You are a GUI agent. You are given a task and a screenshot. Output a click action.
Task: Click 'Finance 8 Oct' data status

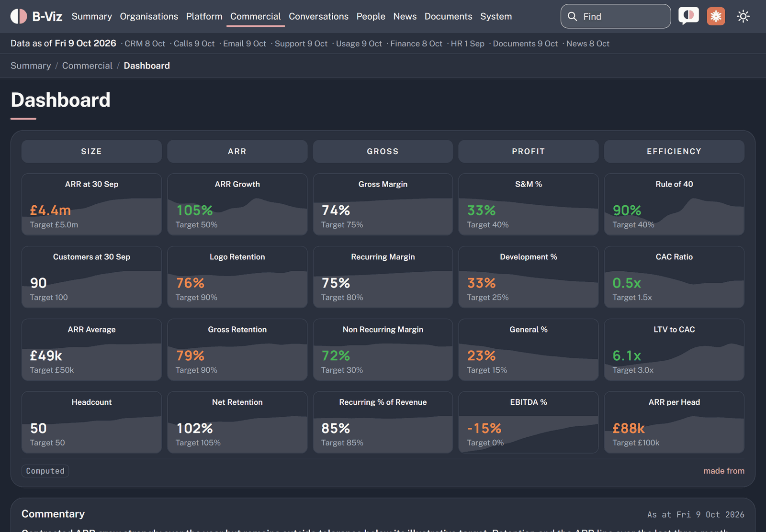pyautogui.click(x=416, y=44)
